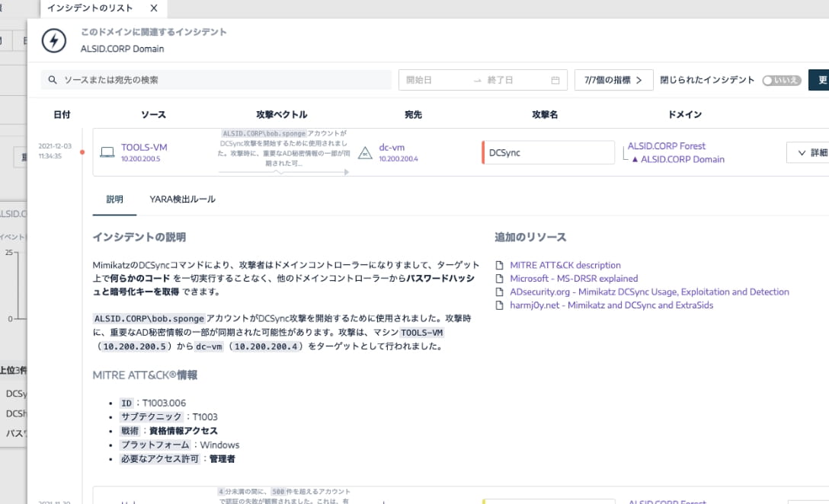The height and width of the screenshot is (504, 829).
Task: Click the lightning bolt incident icon
Action: point(54,40)
